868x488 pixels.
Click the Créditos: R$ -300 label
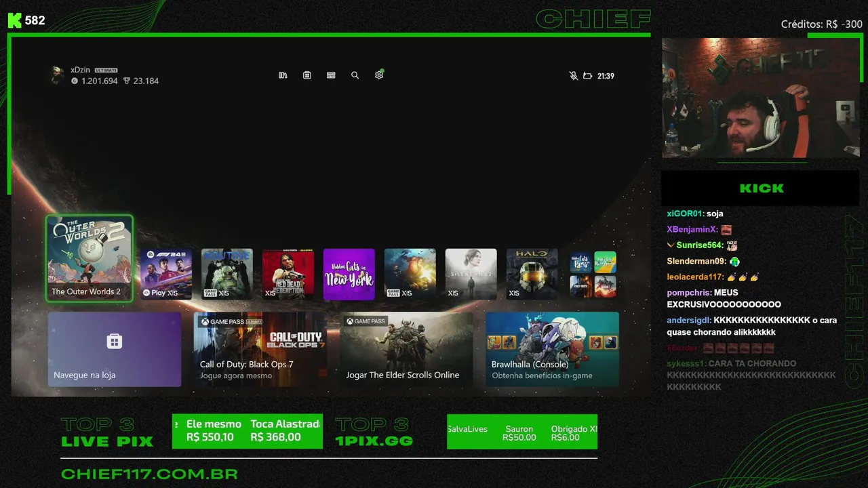(821, 24)
